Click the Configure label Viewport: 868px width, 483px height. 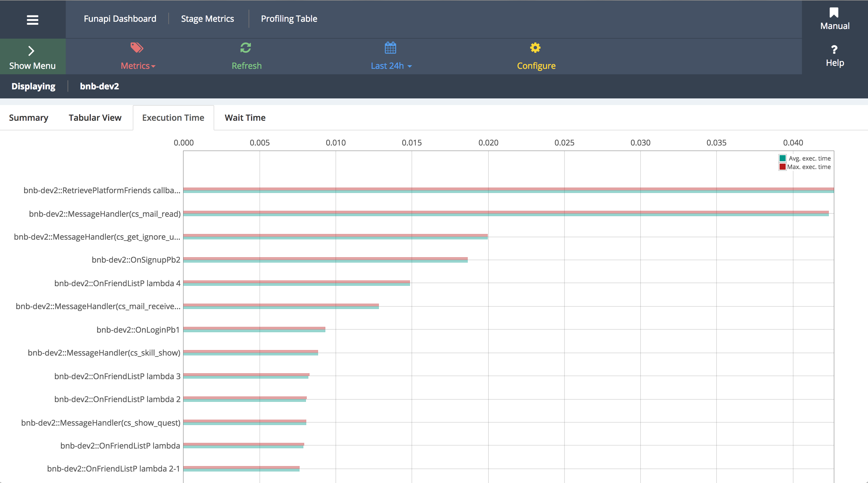click(536, 66)
